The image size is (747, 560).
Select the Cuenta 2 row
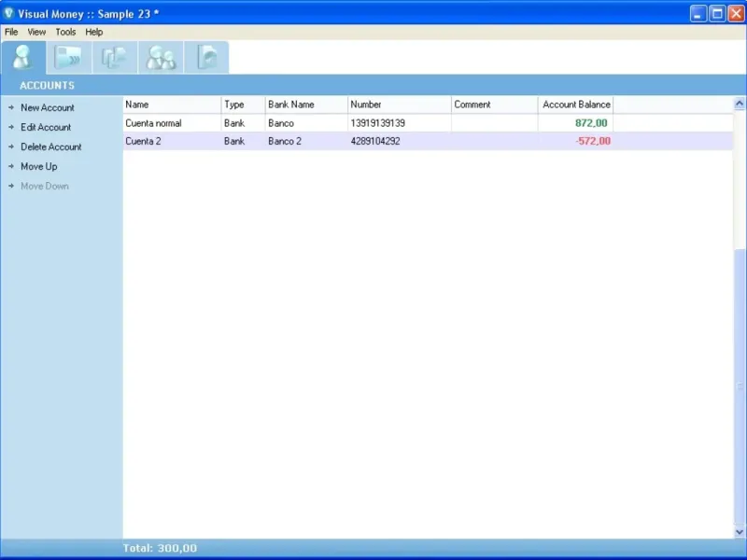point(428,141)
